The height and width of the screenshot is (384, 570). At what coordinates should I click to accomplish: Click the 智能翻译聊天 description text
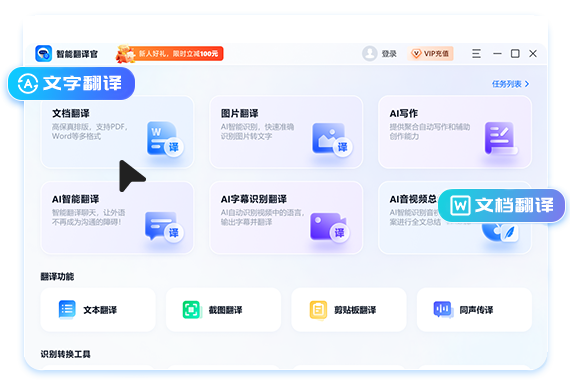88,217
